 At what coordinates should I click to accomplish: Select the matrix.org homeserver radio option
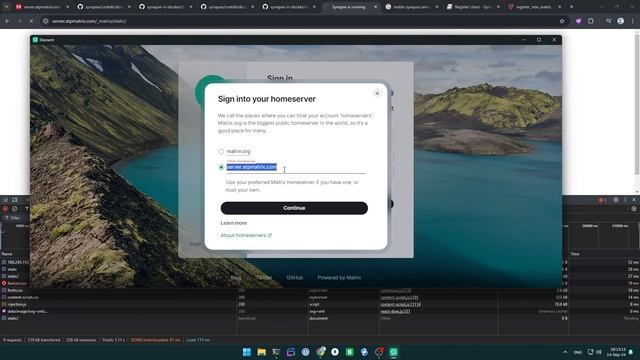221,152
